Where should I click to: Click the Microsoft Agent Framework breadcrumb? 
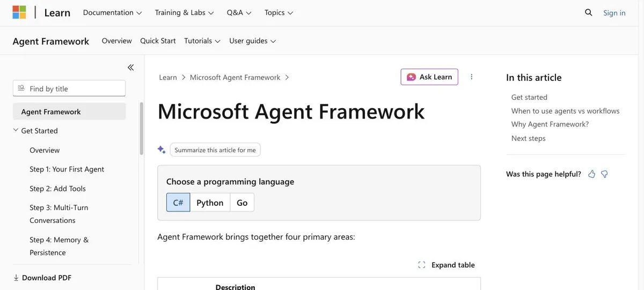235,77
